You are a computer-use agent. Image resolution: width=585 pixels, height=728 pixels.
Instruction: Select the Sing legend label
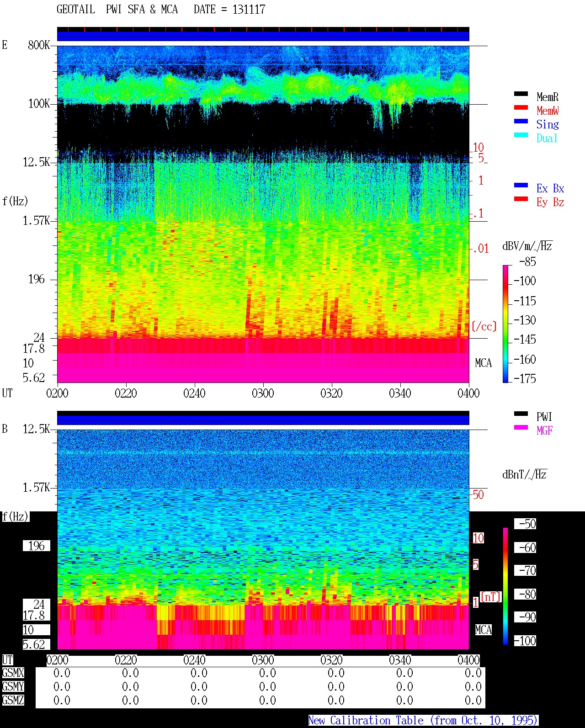click(x=548, y=124)
